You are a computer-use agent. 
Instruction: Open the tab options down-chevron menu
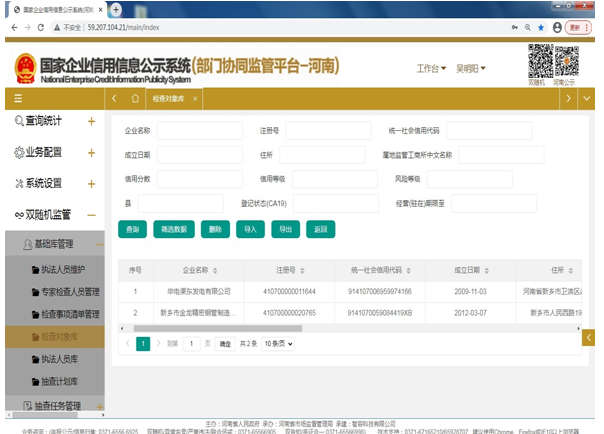click(587, 99)
